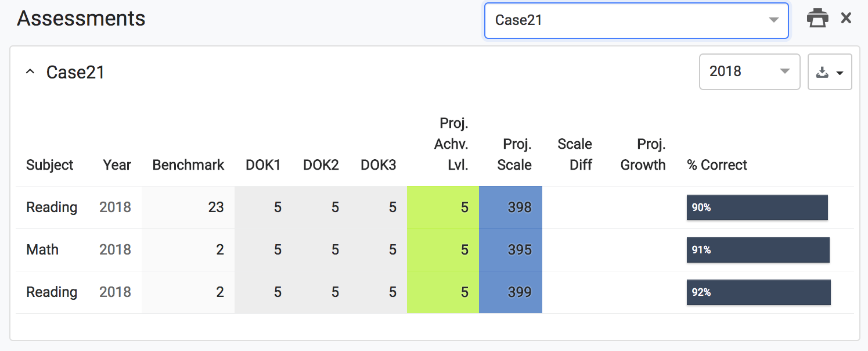Click the Proj. Scale column header
Image resolution: width=868 pixels, height=351 pixels.
(514, 155)
